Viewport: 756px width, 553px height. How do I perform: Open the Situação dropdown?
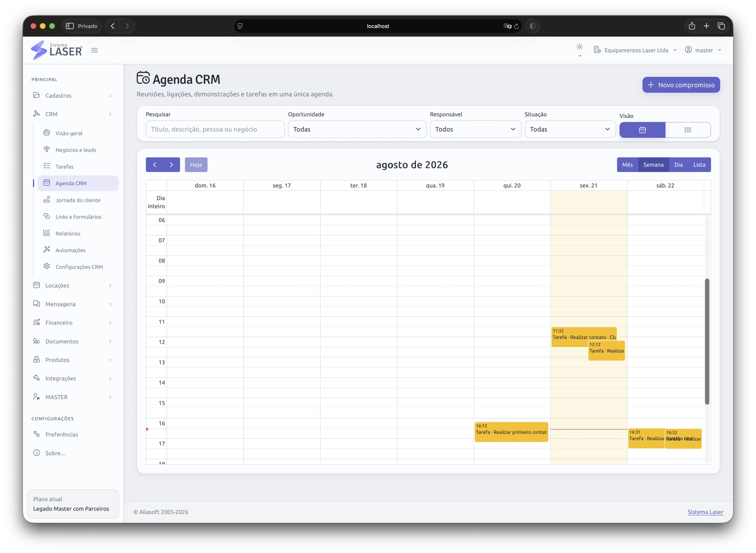[570, 129]
